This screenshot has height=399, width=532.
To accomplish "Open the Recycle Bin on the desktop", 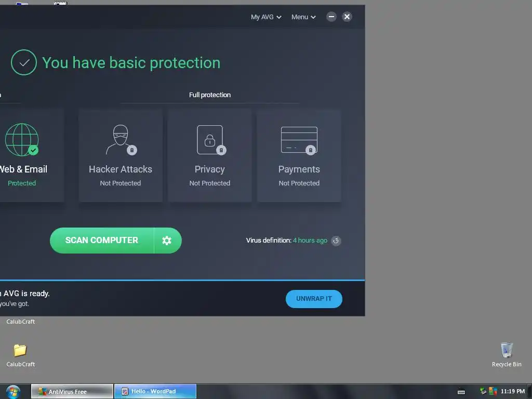I will point(507,354).
